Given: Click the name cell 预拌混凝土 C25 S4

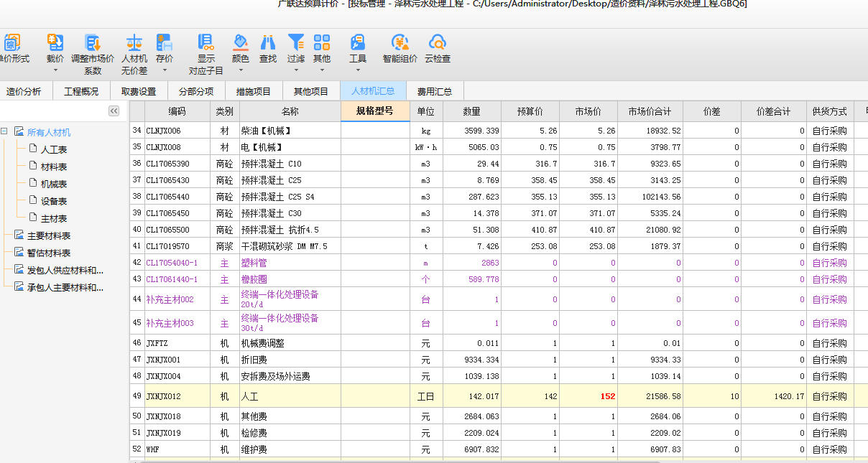Looking at the screenshot, I should [290, 197].
